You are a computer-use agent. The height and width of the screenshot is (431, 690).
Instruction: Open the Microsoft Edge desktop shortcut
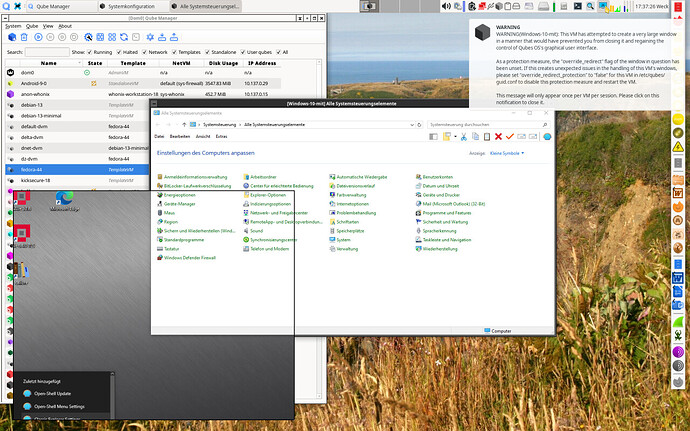click(x=65, y=201)
